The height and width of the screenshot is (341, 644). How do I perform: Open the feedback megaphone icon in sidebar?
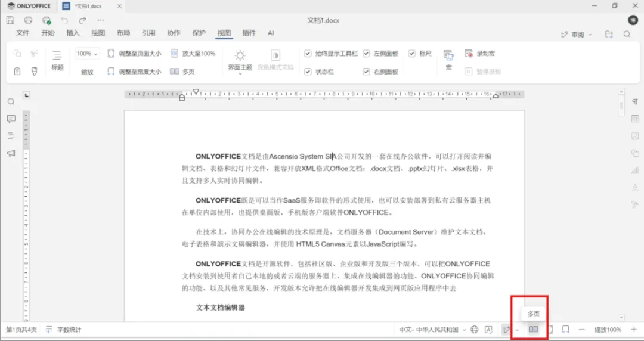point(11,153)
